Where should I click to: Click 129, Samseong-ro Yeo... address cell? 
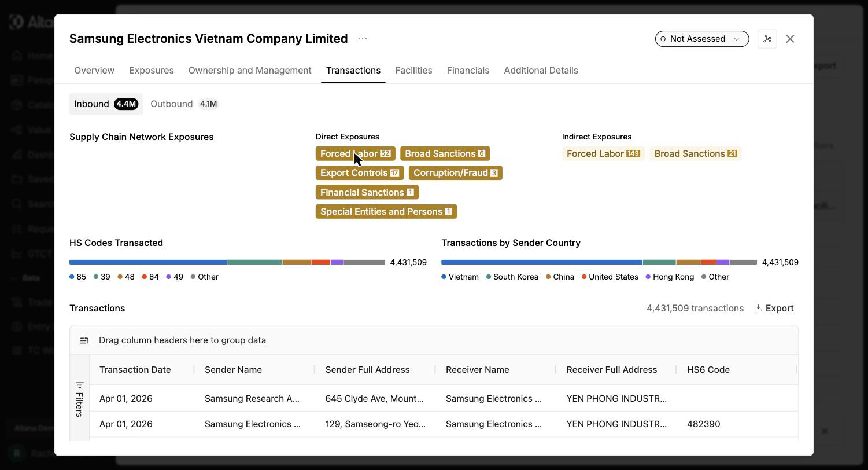tap(375, 424)
